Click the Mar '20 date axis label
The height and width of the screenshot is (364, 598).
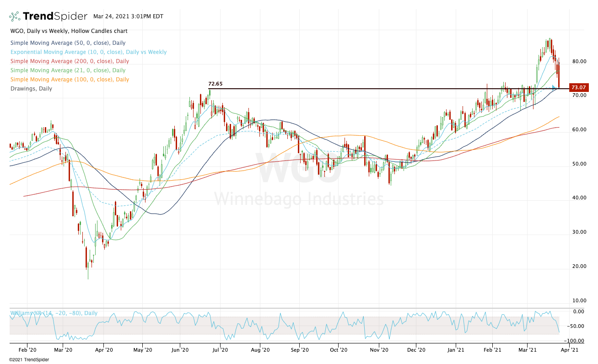coord(63,349)
